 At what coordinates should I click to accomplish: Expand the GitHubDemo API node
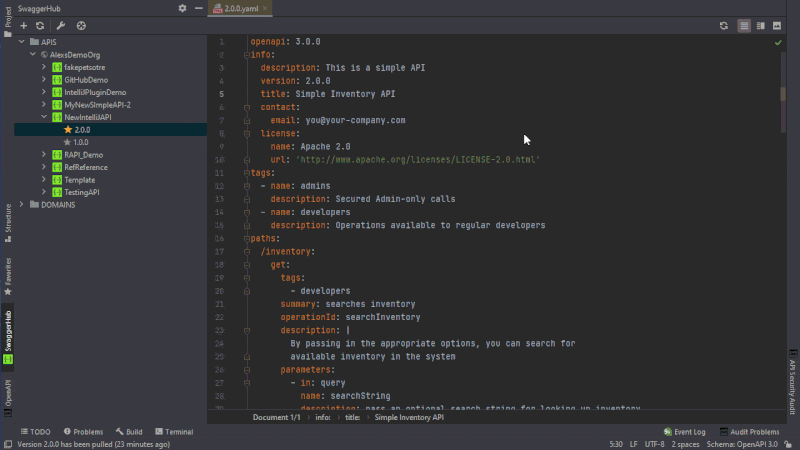coord(44,79)
